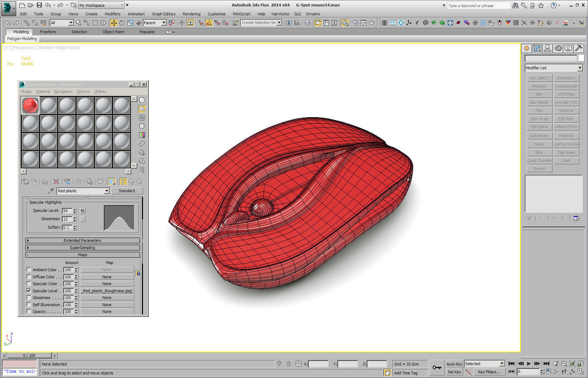
Task: Switch to the Freeform ribbon tab
Action: [48, 32]
